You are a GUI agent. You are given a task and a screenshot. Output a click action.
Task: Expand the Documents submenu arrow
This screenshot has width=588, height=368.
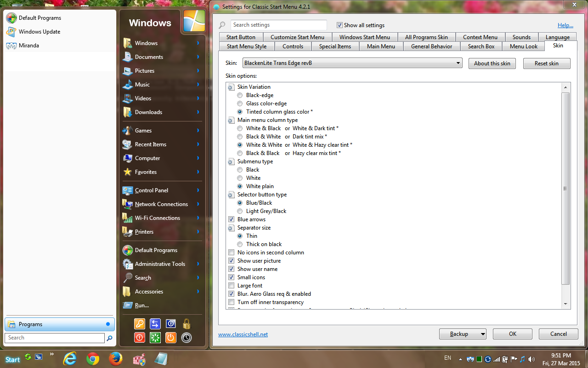coord(198,57)
